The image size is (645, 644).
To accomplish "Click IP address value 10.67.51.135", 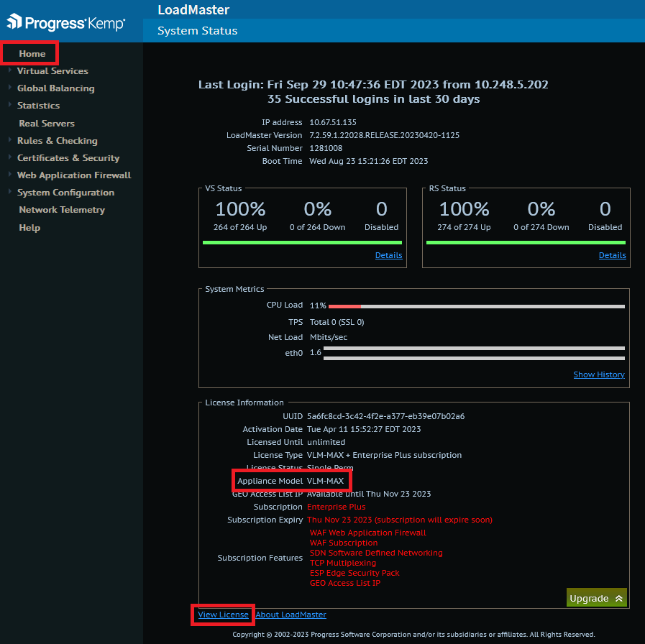I will tap(333, 122).
